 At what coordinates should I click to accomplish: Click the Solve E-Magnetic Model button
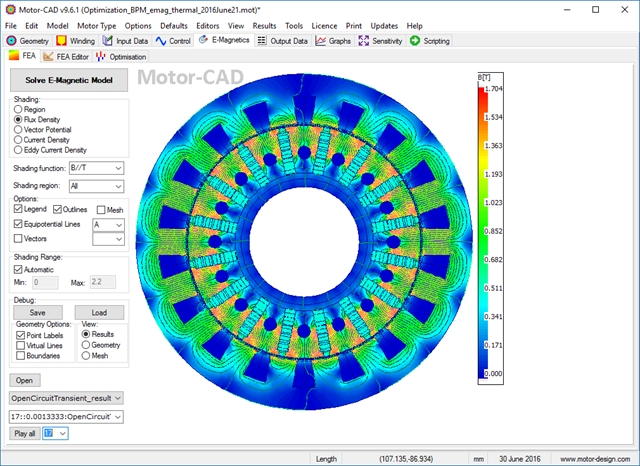coord(67,81)
